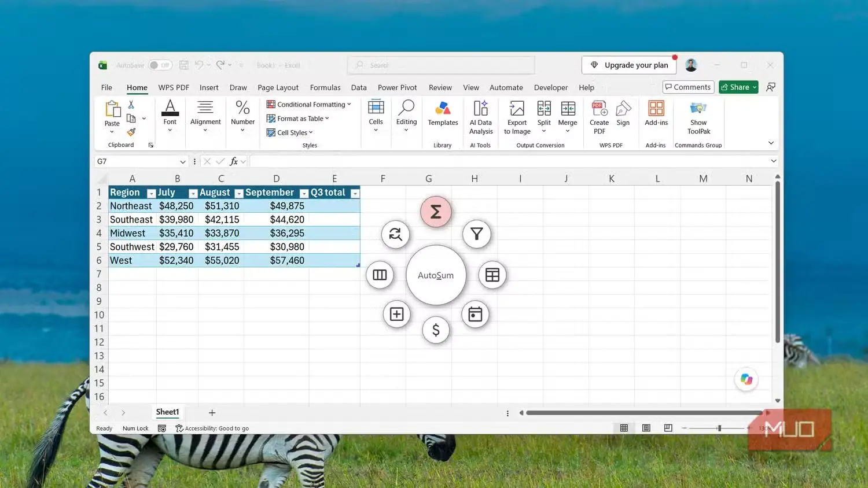Select the calendar date icon in radial menu

coord(475,315)
